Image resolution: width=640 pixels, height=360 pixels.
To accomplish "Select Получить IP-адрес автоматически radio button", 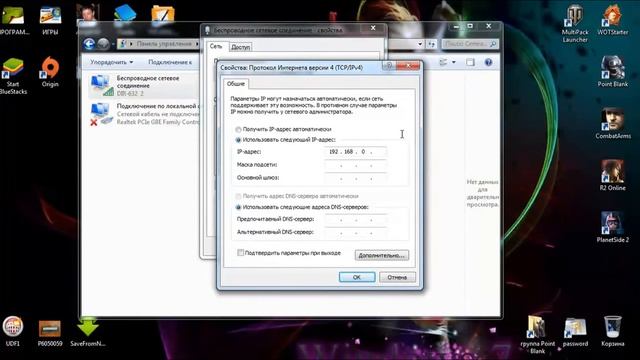I will click(x=238, y=129).
